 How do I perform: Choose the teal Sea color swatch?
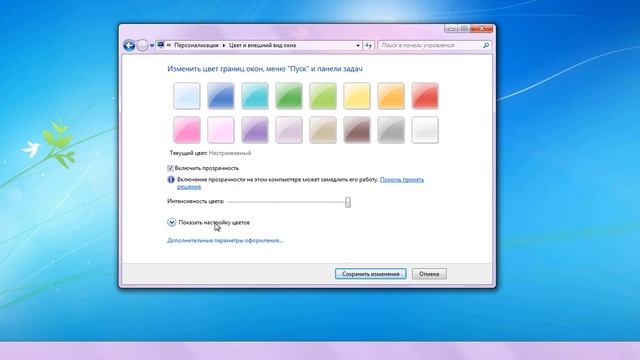coord(255,96)
